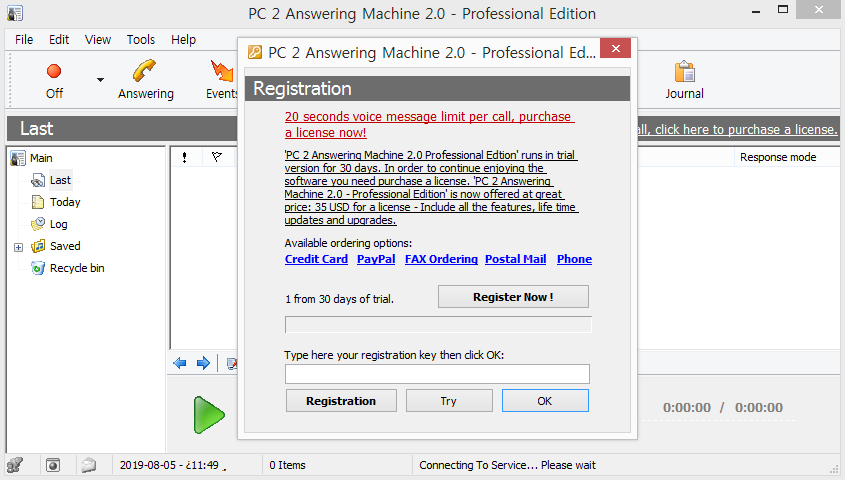Click the Saved music folder icon
Viewport: 845px width, 480px height.
click(x=38, y=246)
